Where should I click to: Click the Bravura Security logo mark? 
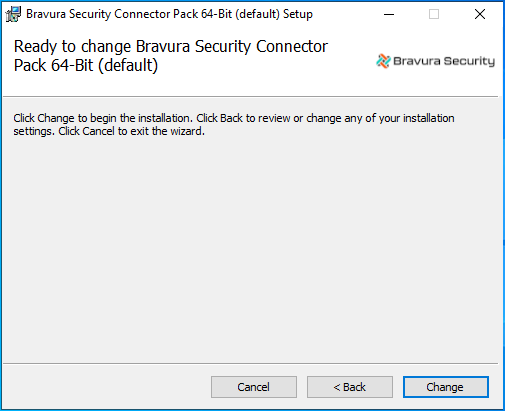pyautogui.click(x=383, y=61)
